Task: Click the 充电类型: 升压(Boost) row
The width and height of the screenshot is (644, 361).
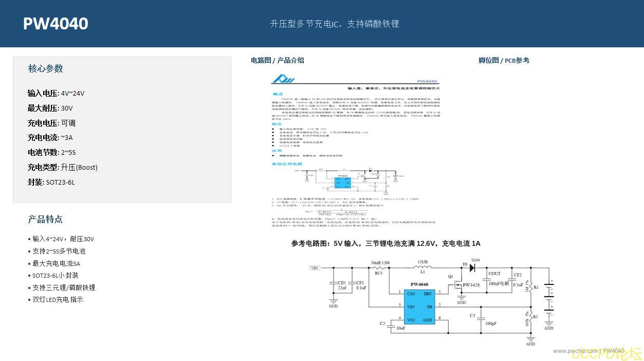Action: pyautogui.click(x=63, y=167)
